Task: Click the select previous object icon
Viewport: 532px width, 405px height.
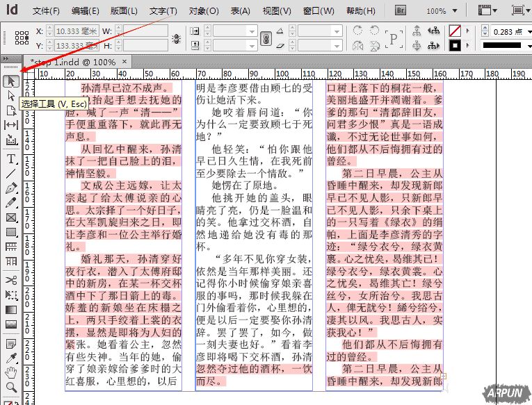Action: pos(434,31)
